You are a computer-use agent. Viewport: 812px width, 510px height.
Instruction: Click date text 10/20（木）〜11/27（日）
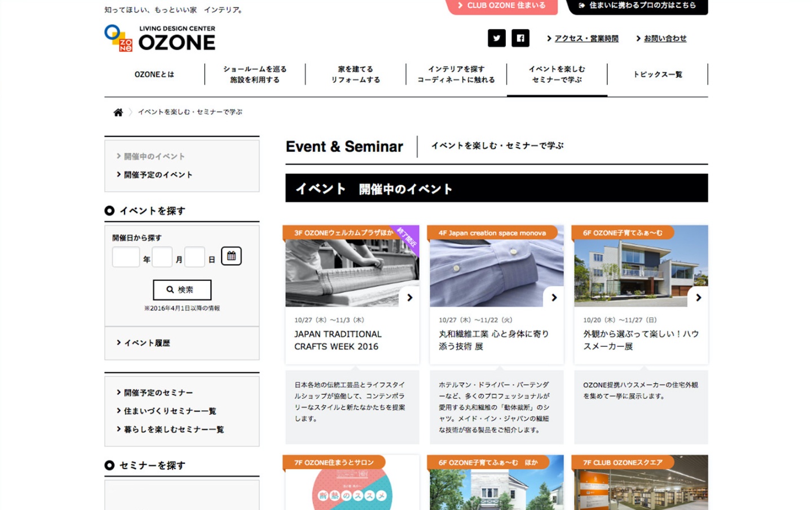[x=620, y=320]
